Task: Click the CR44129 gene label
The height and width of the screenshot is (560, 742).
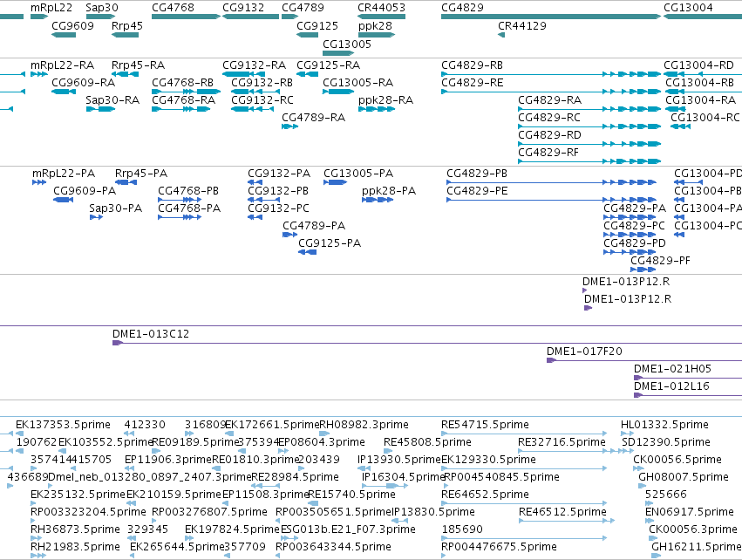Action: (522, 26)
